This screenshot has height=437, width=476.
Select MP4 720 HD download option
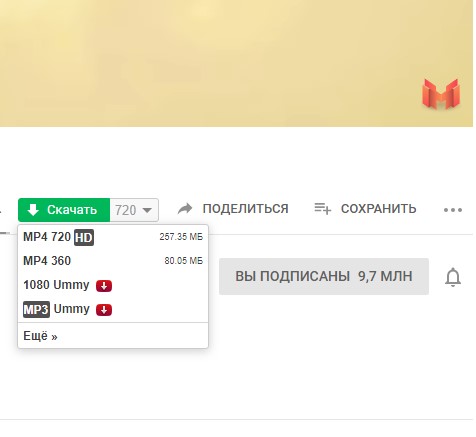pos(113,237)
